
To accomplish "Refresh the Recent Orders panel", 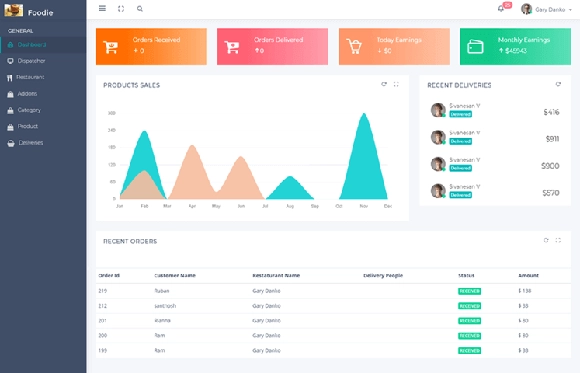I will pyautogui.click(x=546, y=240).
